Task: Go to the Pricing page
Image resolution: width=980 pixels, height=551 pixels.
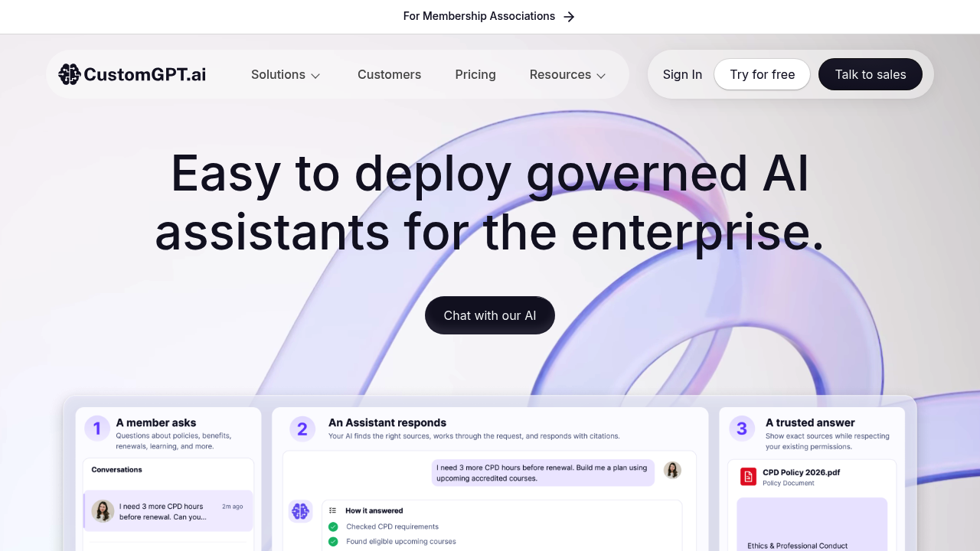Action: click(x=475, y=74)
